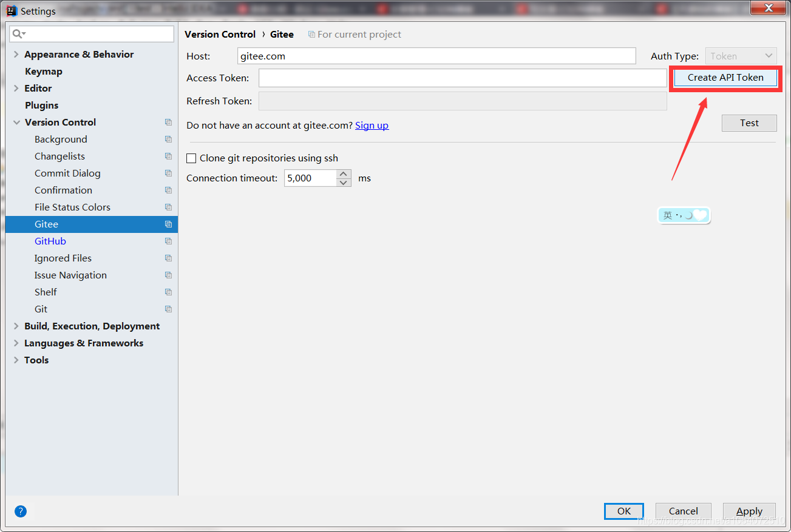This screenshot has width=791, height=532.
Task: Click project icon next to Commit Dialog
Action: click(x=168, y=173)
